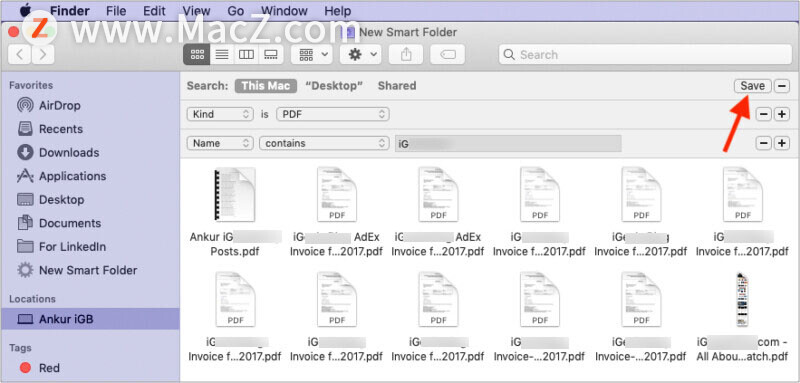Click the Share toolbar button
Image resolution: width=800 pixels, height=383 pixels.
pos(406,55)
